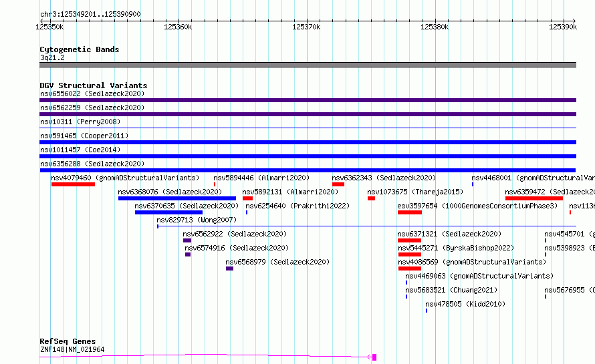Viewport: 595px width, 364px height.
Task: Click the gray 3q21.2 cytogenetic band bar
Action: [x=308, y=65]
